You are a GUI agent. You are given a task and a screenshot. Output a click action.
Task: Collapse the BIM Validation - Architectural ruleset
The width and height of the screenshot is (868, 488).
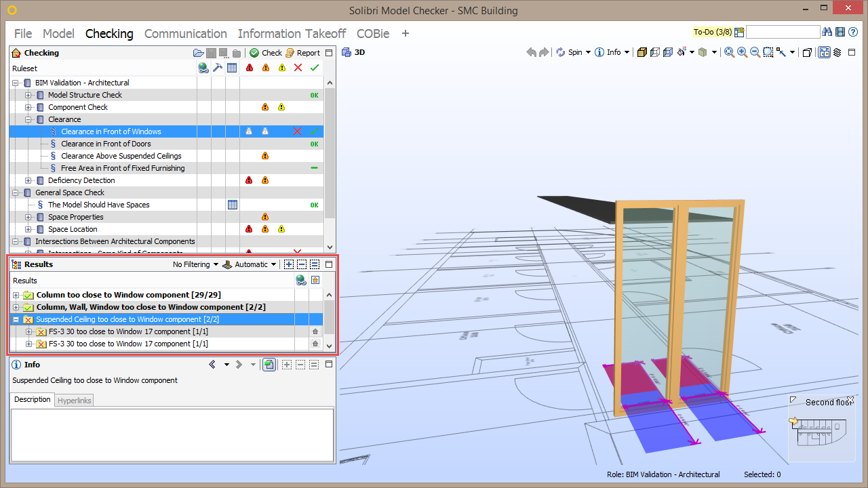click(x=15, y=83)
